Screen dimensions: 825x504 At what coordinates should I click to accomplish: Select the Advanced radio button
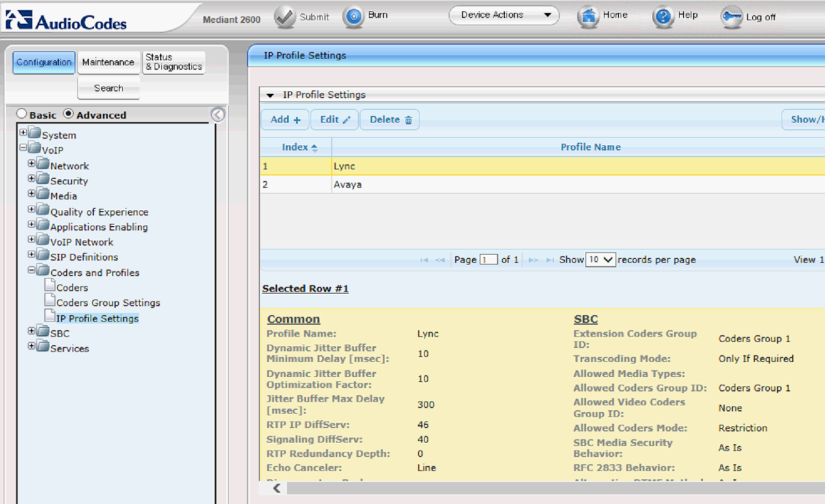pos(69,113)
